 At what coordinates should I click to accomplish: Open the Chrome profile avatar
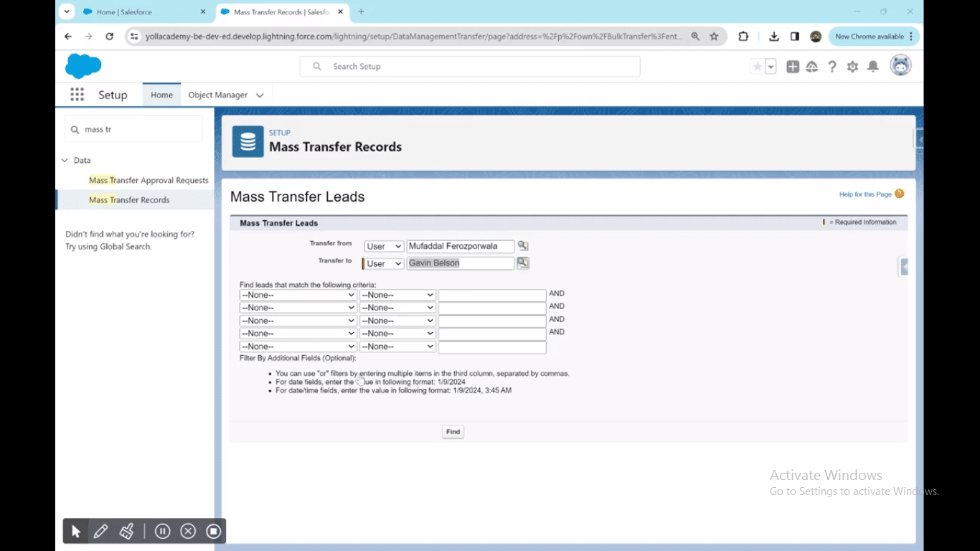816,36
